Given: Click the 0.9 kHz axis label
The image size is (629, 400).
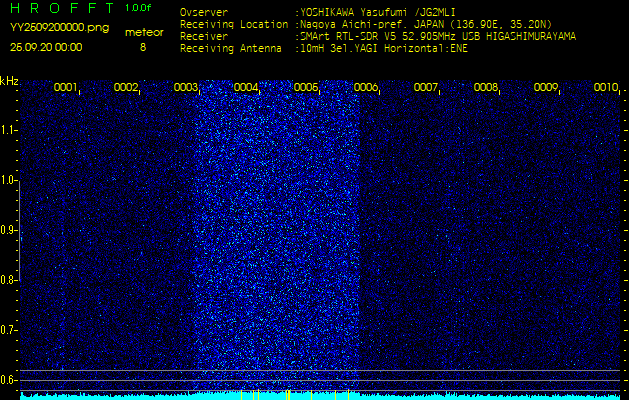Looking at the screenshot, I should click(7, 230).
